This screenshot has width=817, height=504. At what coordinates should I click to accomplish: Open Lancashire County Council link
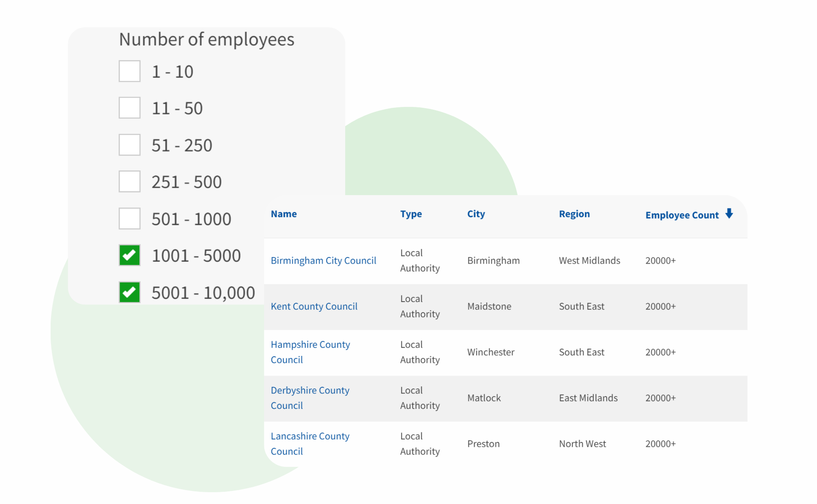tap(310, 444)
